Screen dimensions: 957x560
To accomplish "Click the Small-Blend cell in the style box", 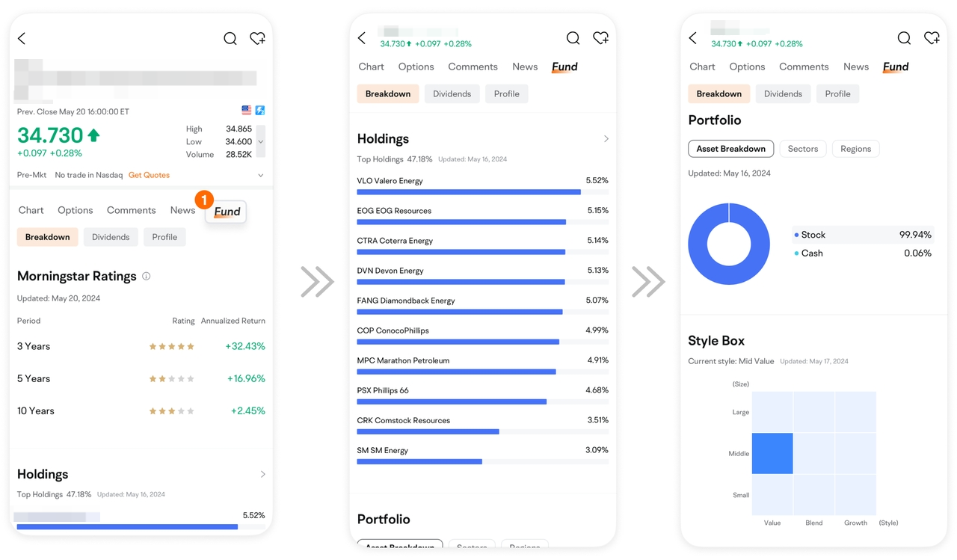I will coord(814,494).
